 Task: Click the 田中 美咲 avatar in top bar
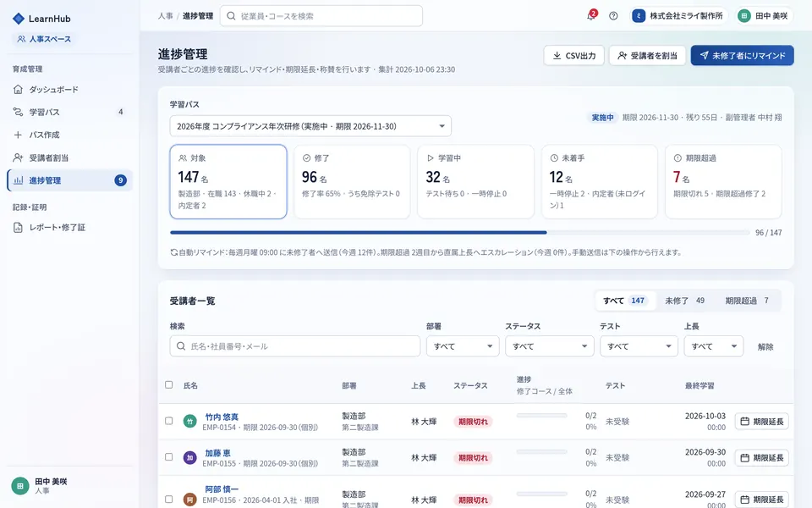pos(744,16)
